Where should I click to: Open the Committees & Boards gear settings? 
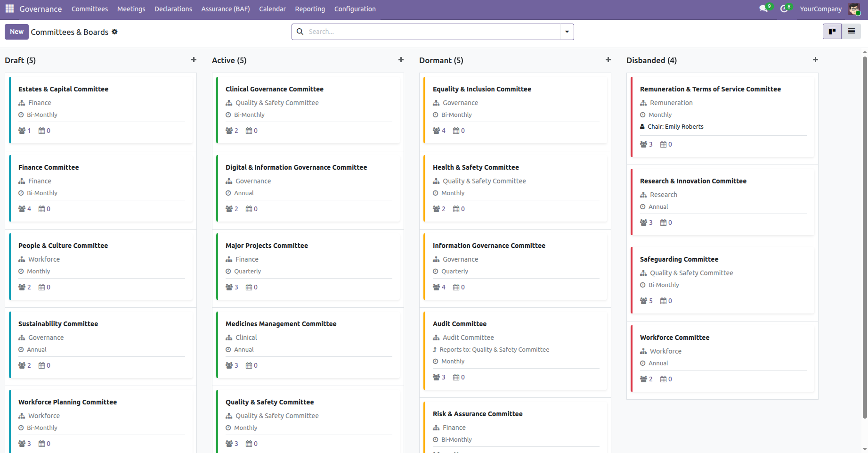tap(114, 32)
